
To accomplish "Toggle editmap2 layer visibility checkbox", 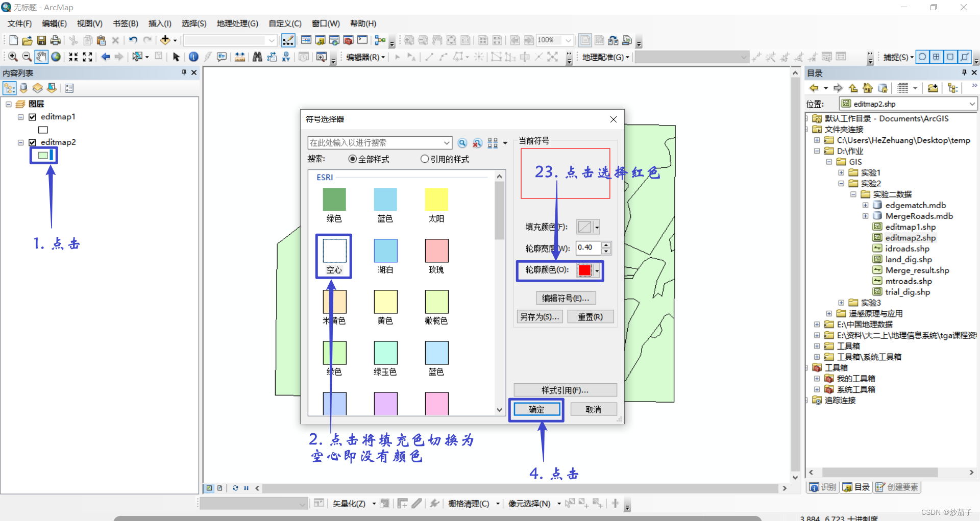I will coord(32,142).
